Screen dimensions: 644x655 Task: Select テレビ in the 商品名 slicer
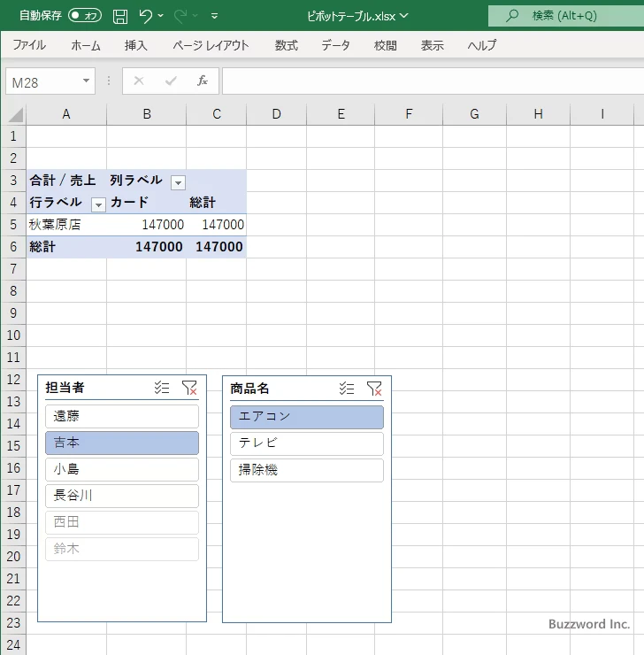point(307,443)
